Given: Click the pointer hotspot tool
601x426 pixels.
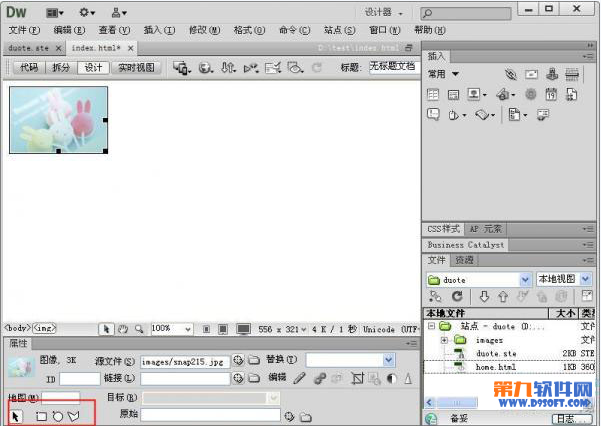Looking at the screenshot, I should pyautogui.click(x=16, y=415).
